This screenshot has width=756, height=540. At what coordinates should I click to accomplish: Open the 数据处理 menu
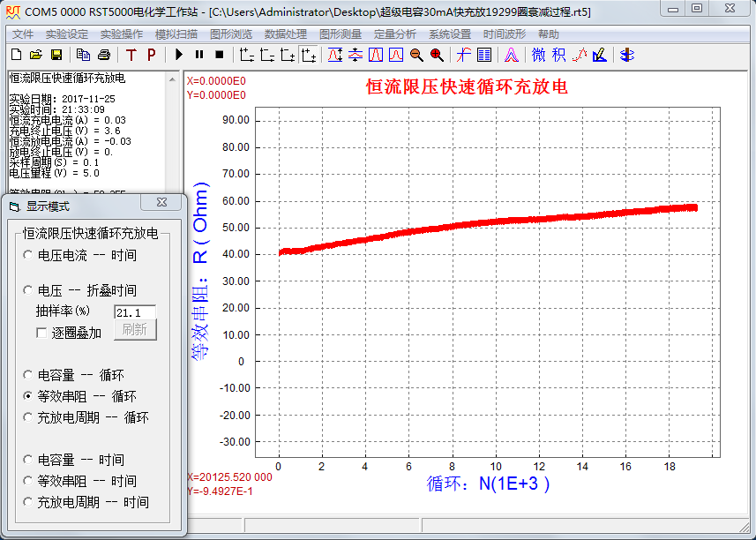click(x=285, y=34)
